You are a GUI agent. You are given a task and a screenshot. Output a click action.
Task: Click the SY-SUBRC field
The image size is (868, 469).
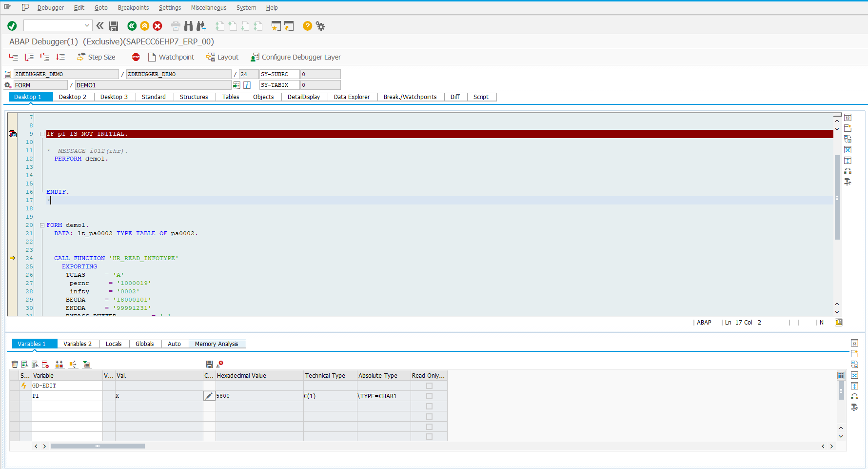pyautogui.click(x=279, y=74)
